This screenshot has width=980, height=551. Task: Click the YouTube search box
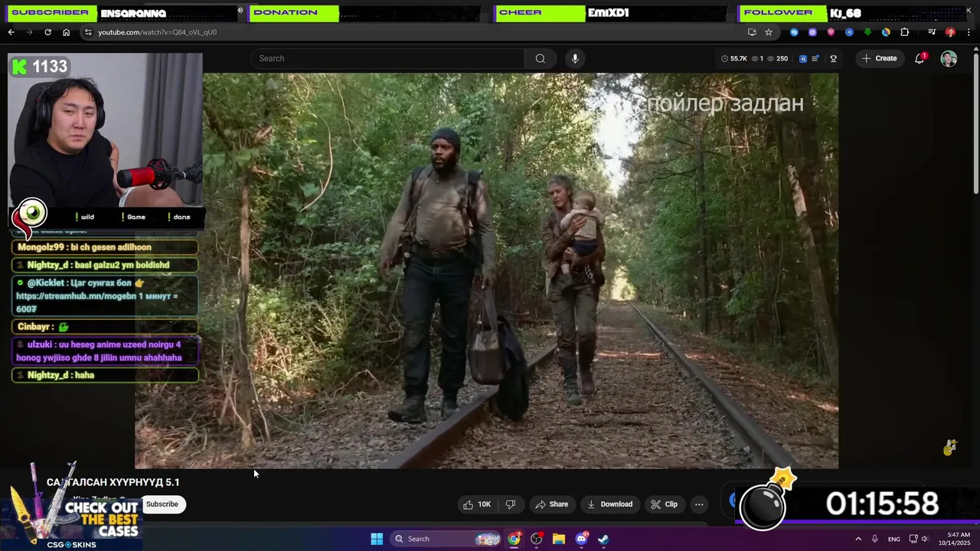(x=388, y=58)
